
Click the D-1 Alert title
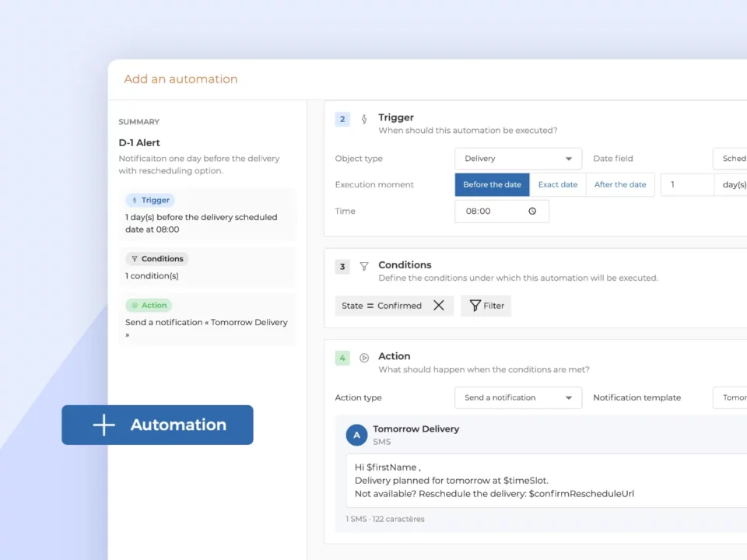click(139, 143)
